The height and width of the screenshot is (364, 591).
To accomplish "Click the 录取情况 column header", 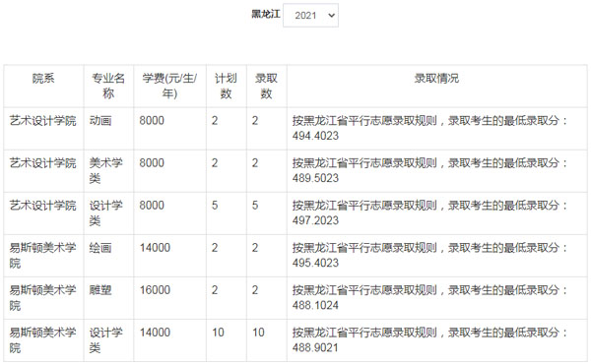I will pyautogui.click(x=436, y=86).
